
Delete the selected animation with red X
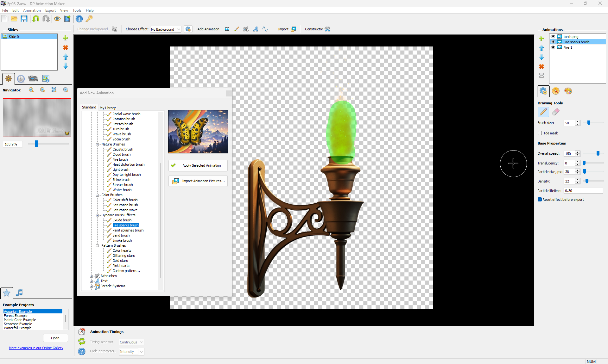[541, 66]
